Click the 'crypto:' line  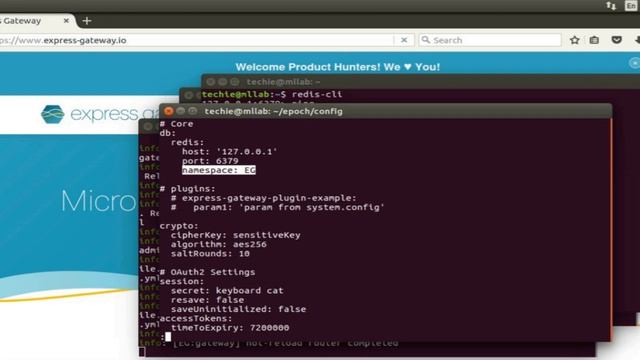pyautogui.click(x=179, y=226)
